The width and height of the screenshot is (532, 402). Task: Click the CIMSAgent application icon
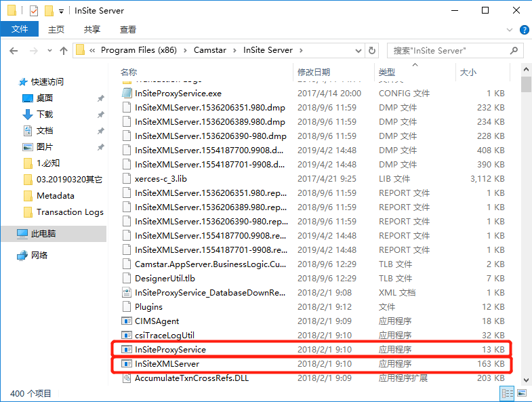point(126,321)
